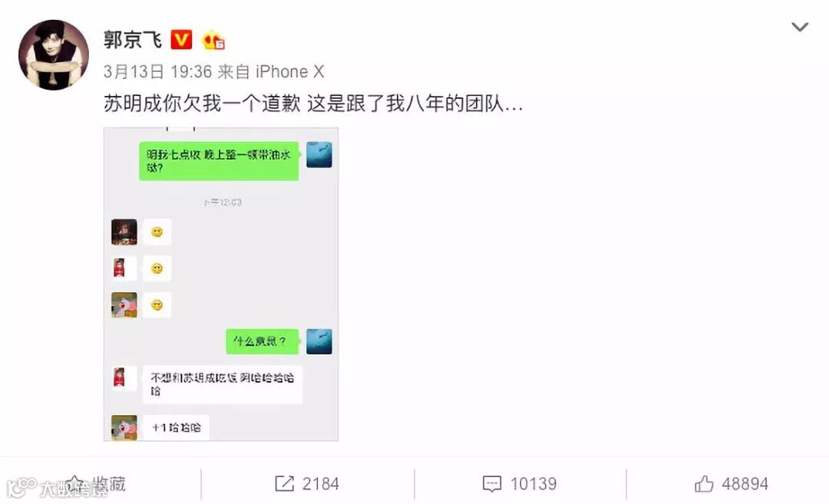
Task: Click the 3月13日 19:36 timestamp
Action: pyautogui.click(x=157, y=71)
